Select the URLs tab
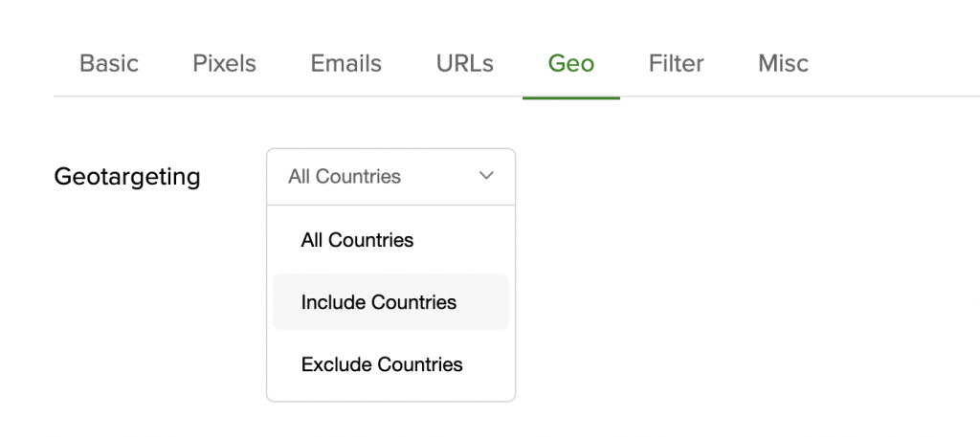The image size is (980, 437). (464, 64)
